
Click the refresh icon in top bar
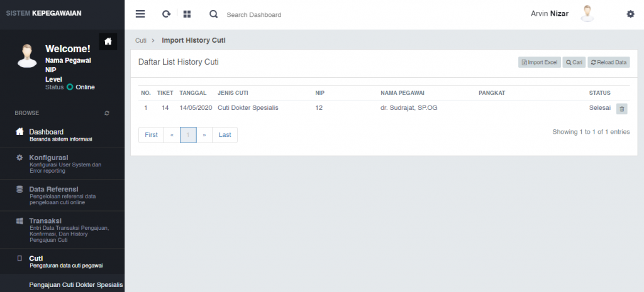click(166, 14)
